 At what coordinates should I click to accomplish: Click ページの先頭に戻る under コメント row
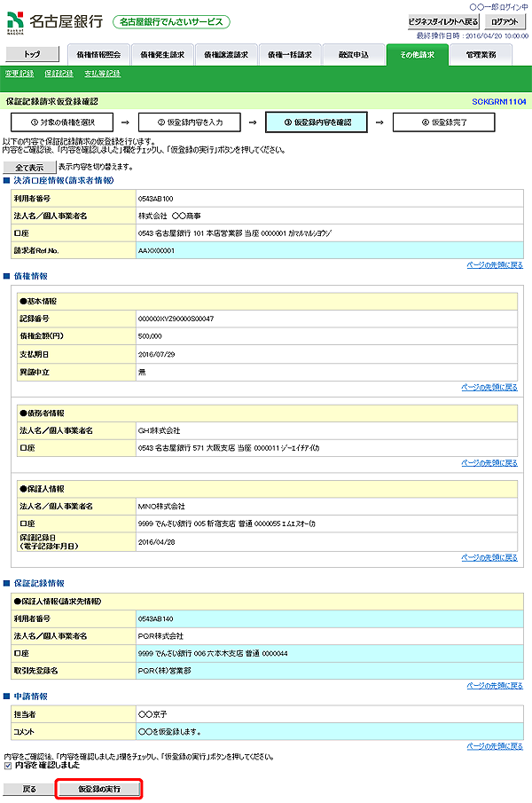click(495, 747)
